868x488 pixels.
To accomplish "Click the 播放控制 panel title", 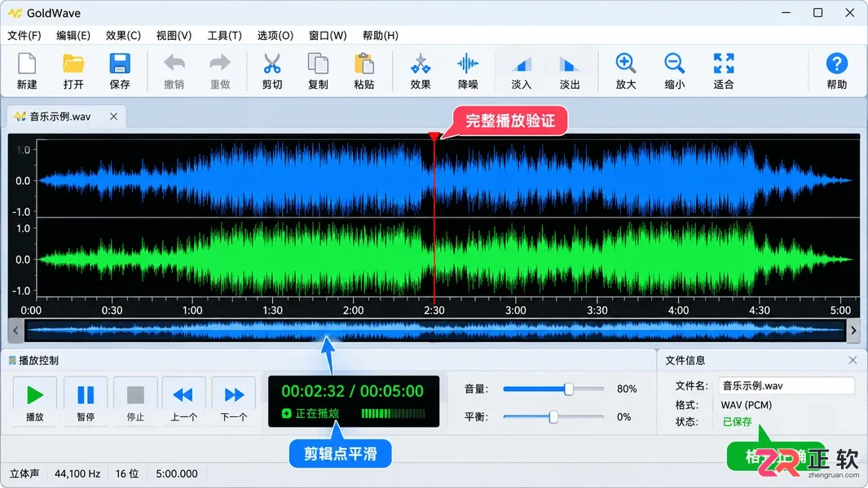I will 38,361.
